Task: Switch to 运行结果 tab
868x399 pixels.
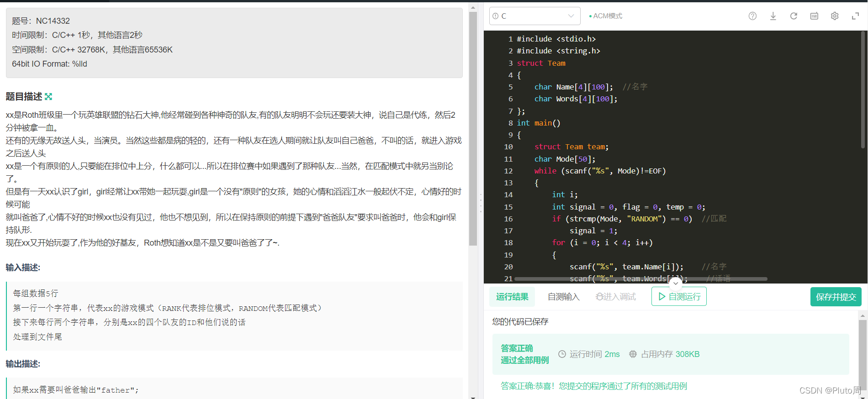Action: tap(512, 297)
